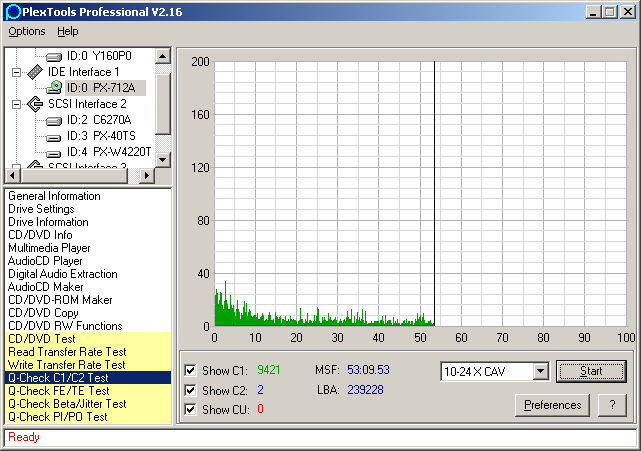Select Q-Check FE/TE Test
This screenshot has height=451, width=641.
88,391
